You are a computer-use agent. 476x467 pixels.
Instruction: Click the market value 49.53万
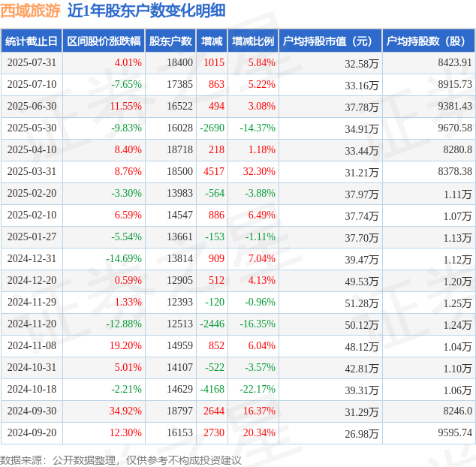[362, 282]
